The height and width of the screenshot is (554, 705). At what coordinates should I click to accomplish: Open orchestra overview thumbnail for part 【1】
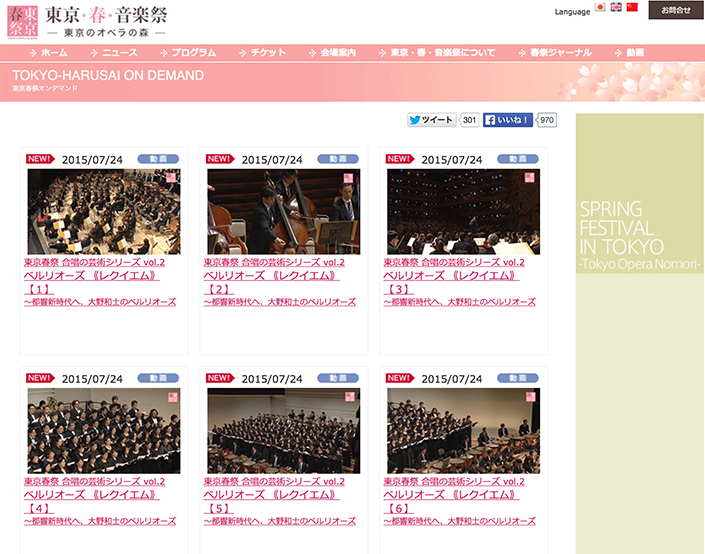104,212
